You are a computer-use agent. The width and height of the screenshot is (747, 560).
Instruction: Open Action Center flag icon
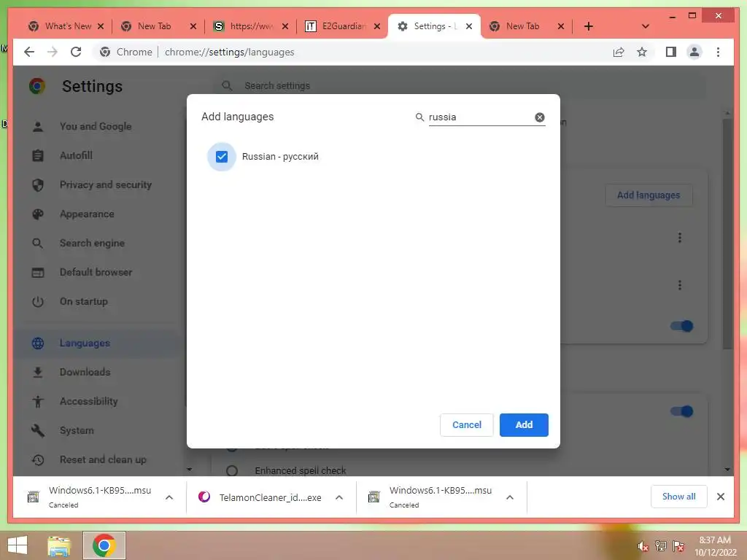point(678,546)
